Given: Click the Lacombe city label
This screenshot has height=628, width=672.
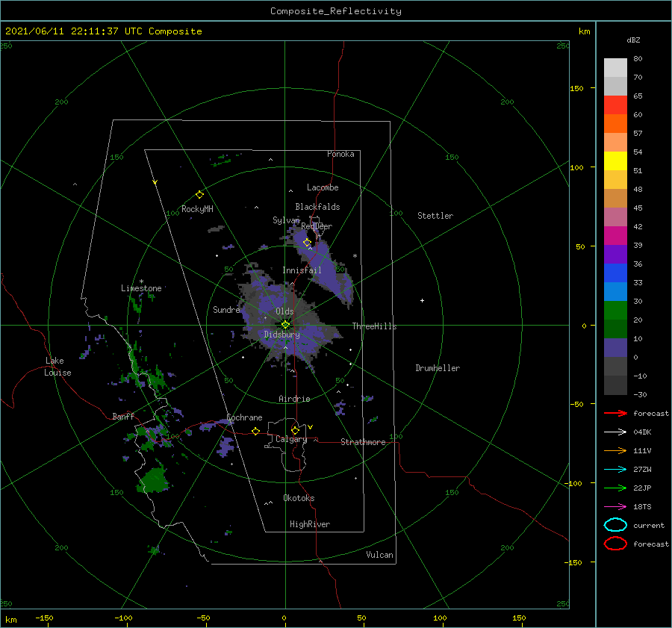Looking at the screenshot, I should [323, 187].
